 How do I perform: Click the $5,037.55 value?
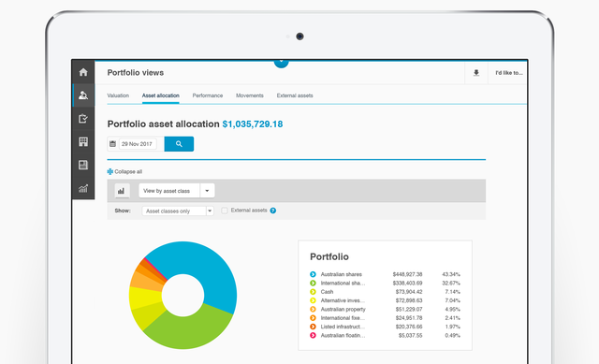click(410, 335)
